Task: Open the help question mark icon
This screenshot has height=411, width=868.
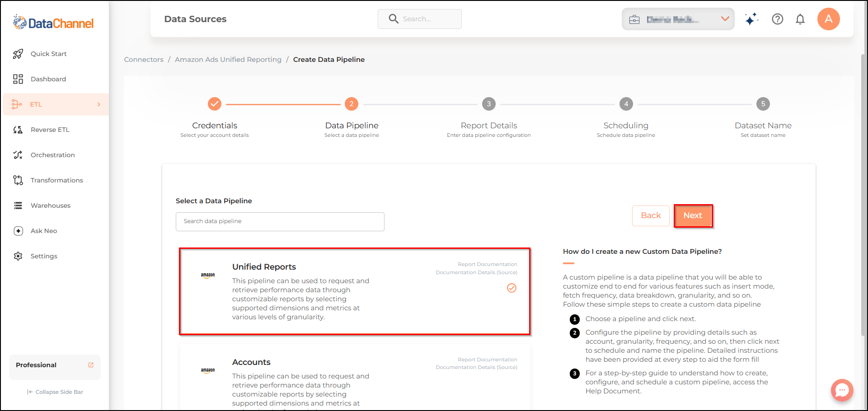Action: (x=777, y=19)
